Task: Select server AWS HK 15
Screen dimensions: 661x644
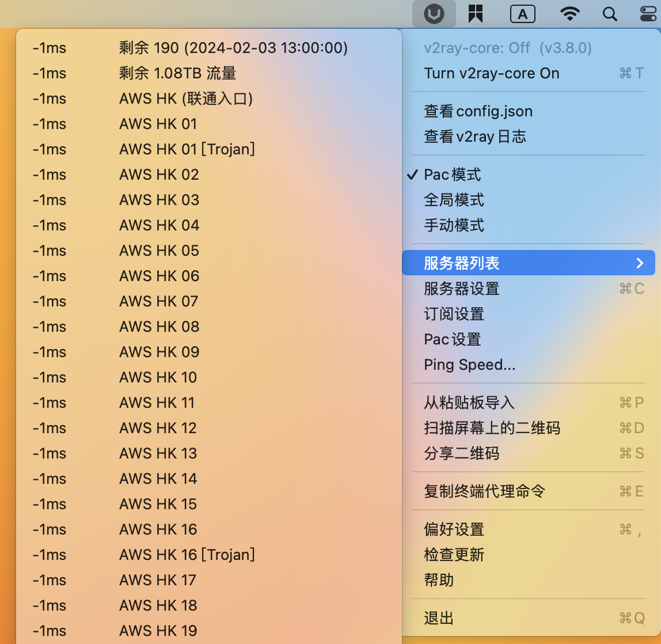Action: pos(209,503)
